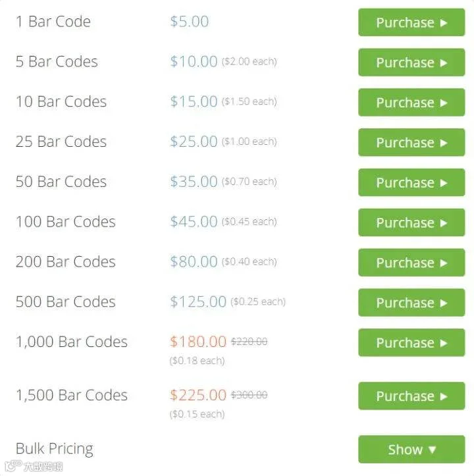The height and width of the screenshot is (476, 474).
Task: Click the struck-through $220.00 price
Action: tap(249, 342)
